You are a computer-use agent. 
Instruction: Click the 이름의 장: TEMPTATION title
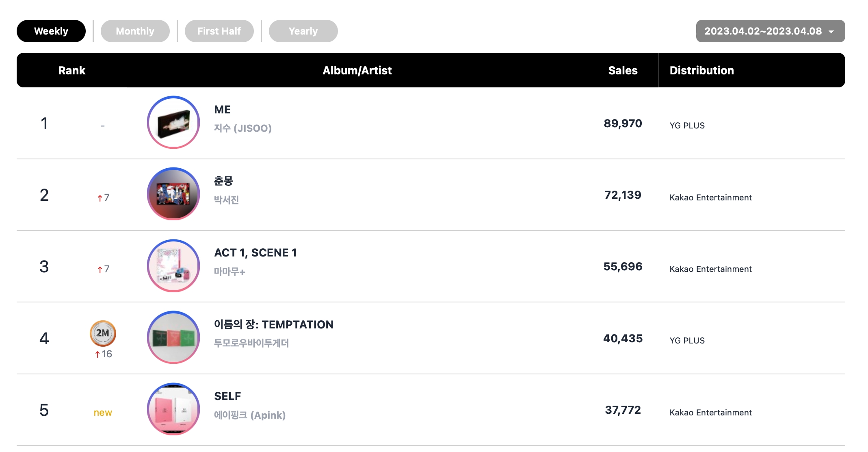click(x=274, y=324)
